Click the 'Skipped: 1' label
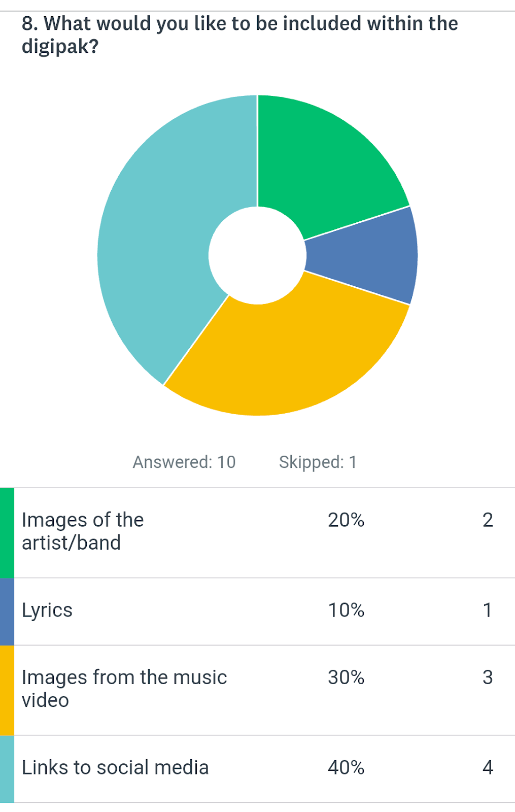 (x=318, y=462)
